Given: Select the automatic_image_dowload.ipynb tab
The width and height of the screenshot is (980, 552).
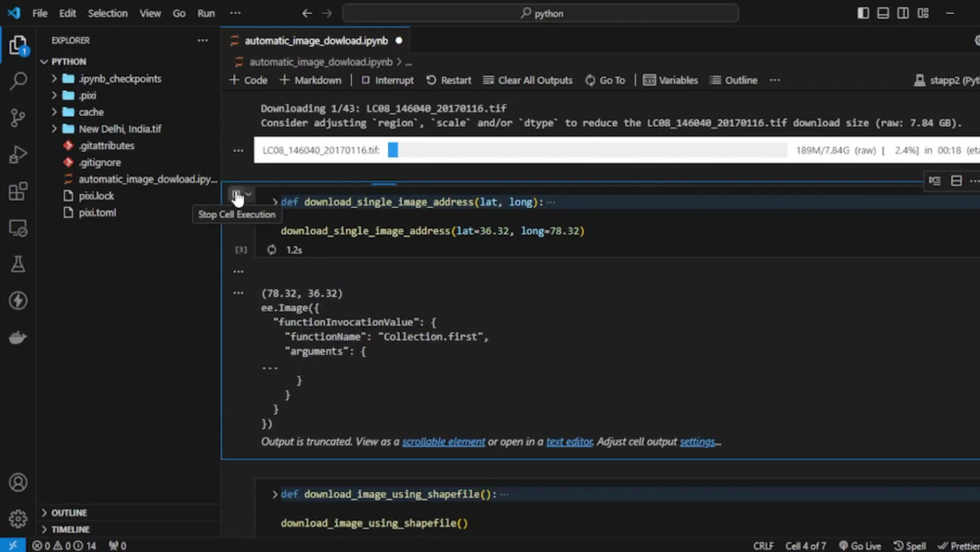Looking at the screenshot, I should (317, 40).
